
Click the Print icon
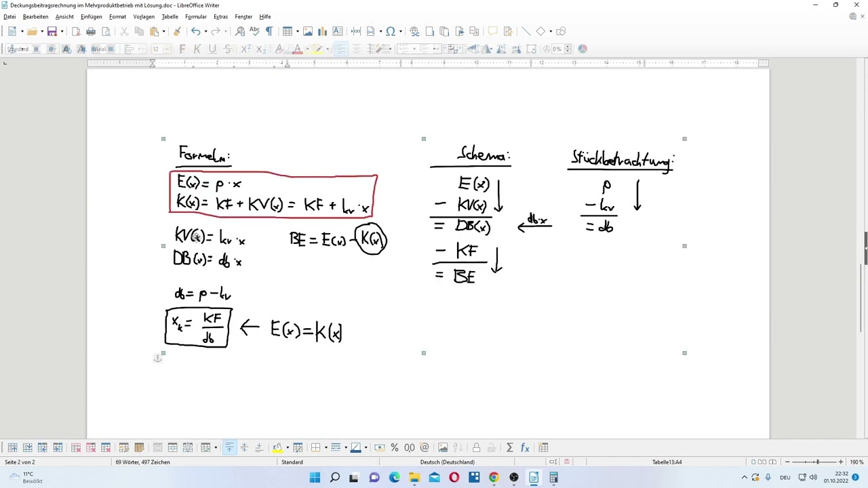pyautogui.click(x=91, y=31)
